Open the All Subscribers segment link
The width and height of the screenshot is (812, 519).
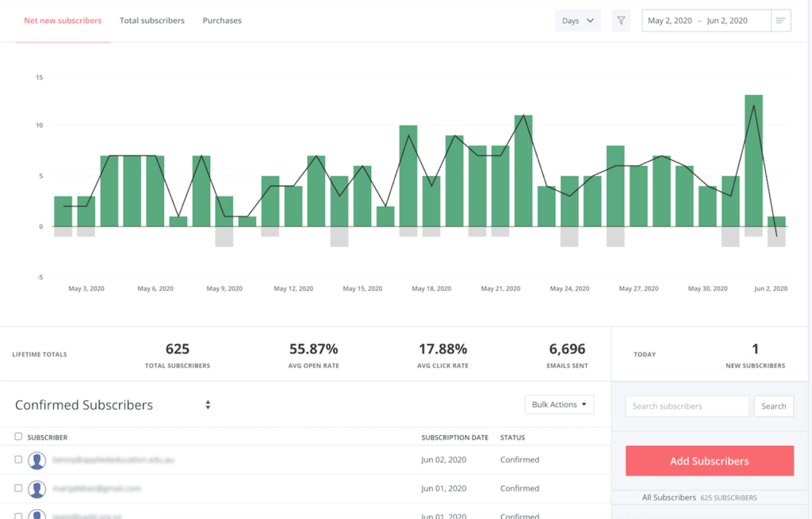click(x=668, y=498)
